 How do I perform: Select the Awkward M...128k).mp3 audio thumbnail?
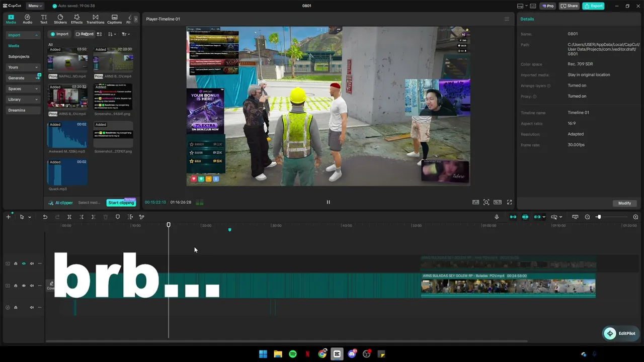pyautogui.click(x=67, y=135)
